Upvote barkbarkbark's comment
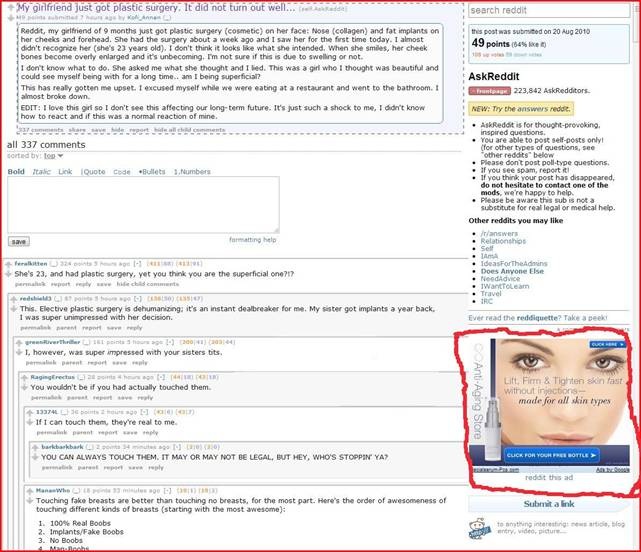Screen dimensions: 641x552 tap(35, 445)
